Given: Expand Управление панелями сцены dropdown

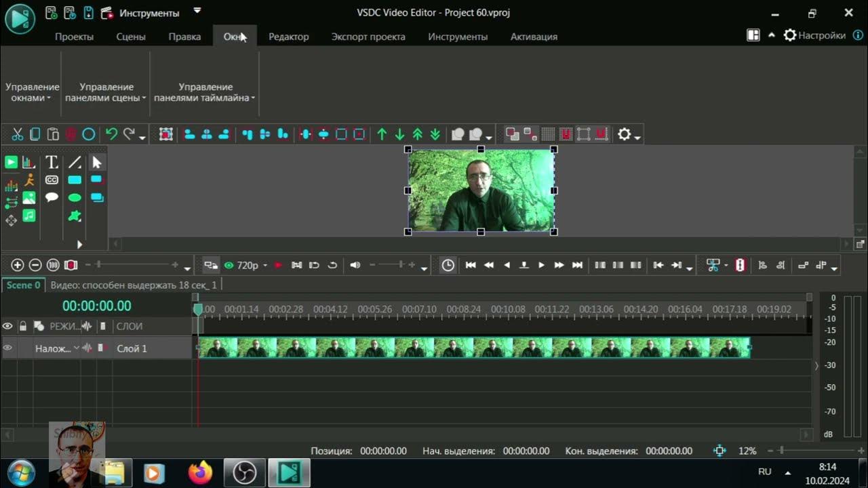Looking at the screenshot, I should click(x=106, y=92).
